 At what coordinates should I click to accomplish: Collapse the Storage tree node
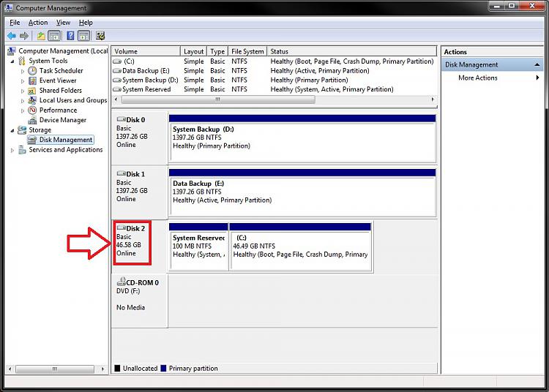(12, 130)
